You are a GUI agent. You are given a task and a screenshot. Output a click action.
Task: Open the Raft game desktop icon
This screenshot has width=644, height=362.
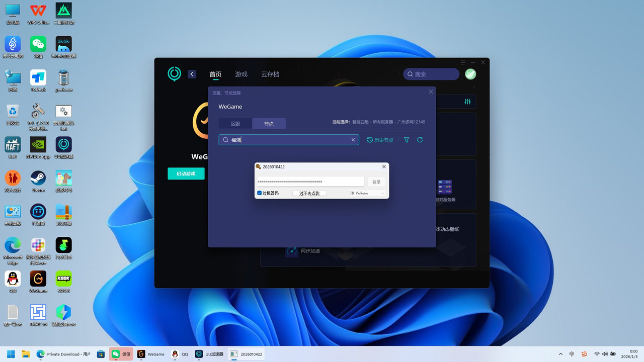pos(13,148)
